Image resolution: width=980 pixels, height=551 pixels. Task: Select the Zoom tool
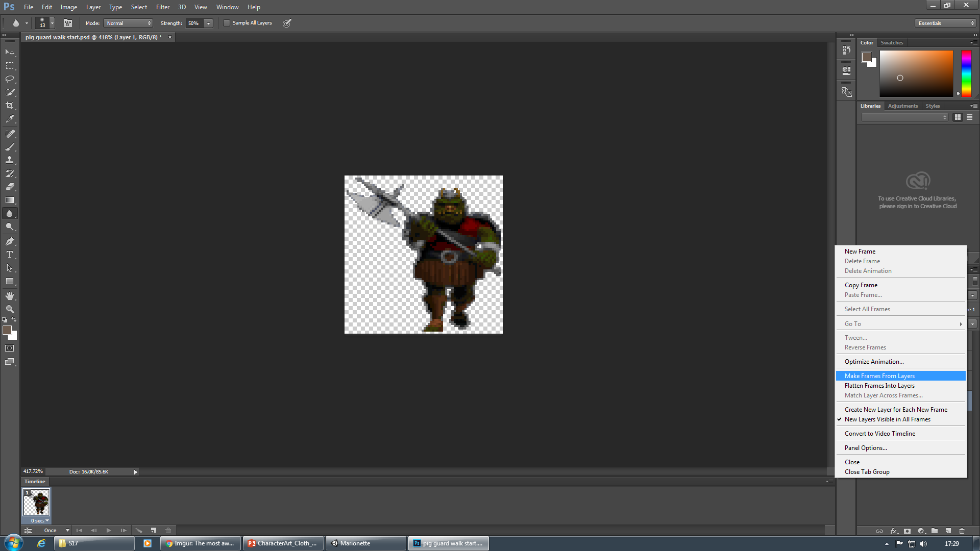pos(10,309)
